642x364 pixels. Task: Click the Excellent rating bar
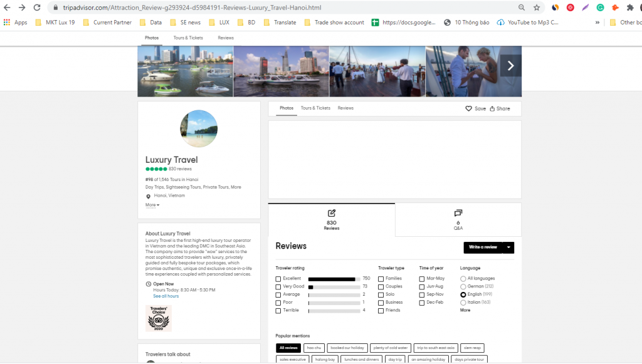(334, 279)
